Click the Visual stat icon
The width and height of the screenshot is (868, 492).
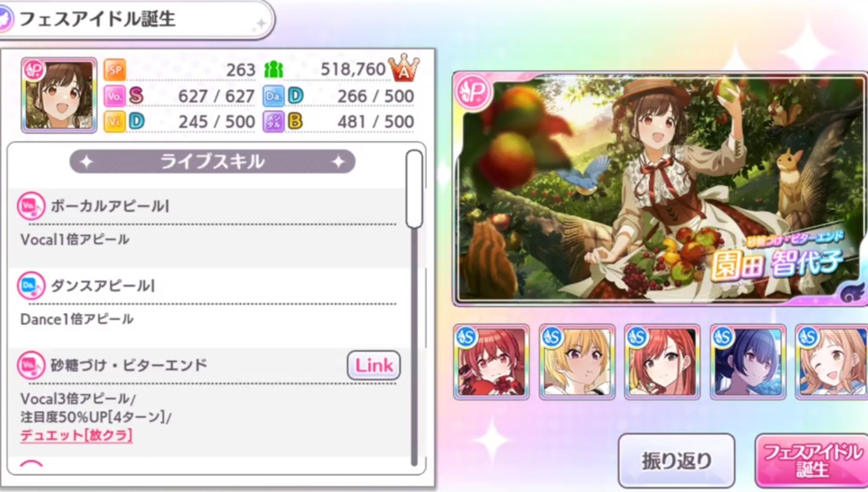pyautogui.click(x=114, y=122)
